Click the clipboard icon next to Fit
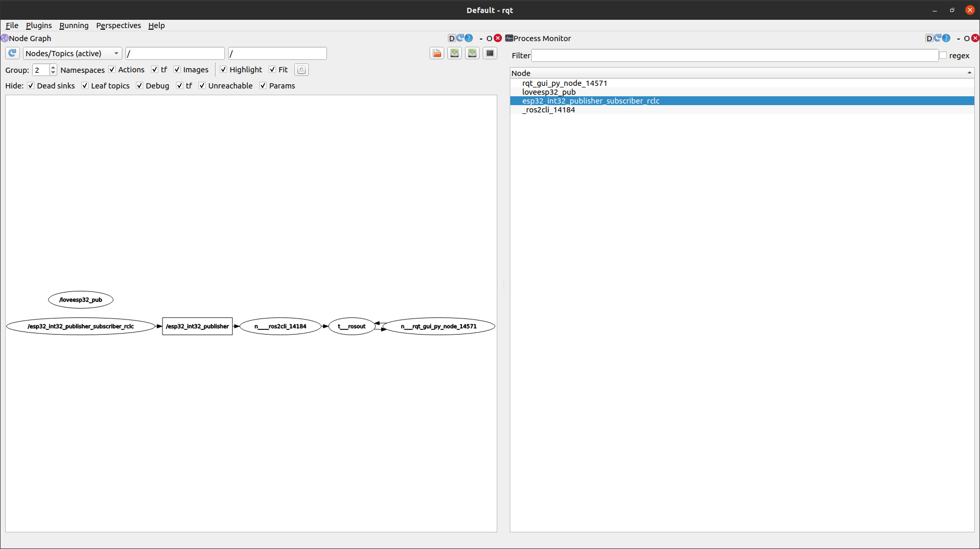Viewport: 980px width, 549px height. (x=301, y=69)
